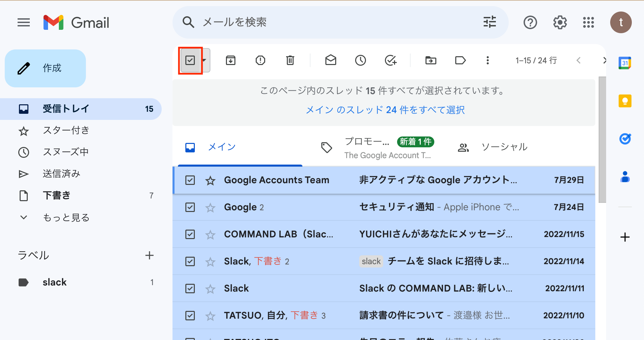Open the Google apps grid
This screenshot has width=644, height=340.
(x=589, y=23)
